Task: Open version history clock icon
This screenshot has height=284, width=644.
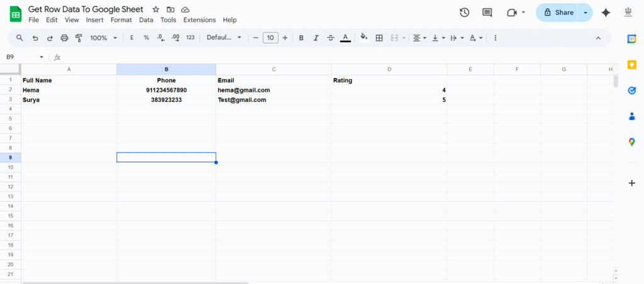Action: coord(464,13)
